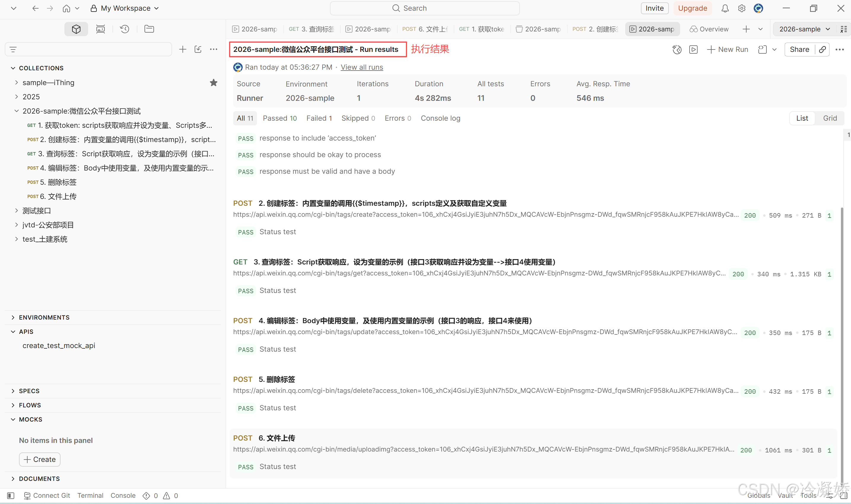
Task: Open the user avatar menu
Action: (x=758, y=8)
